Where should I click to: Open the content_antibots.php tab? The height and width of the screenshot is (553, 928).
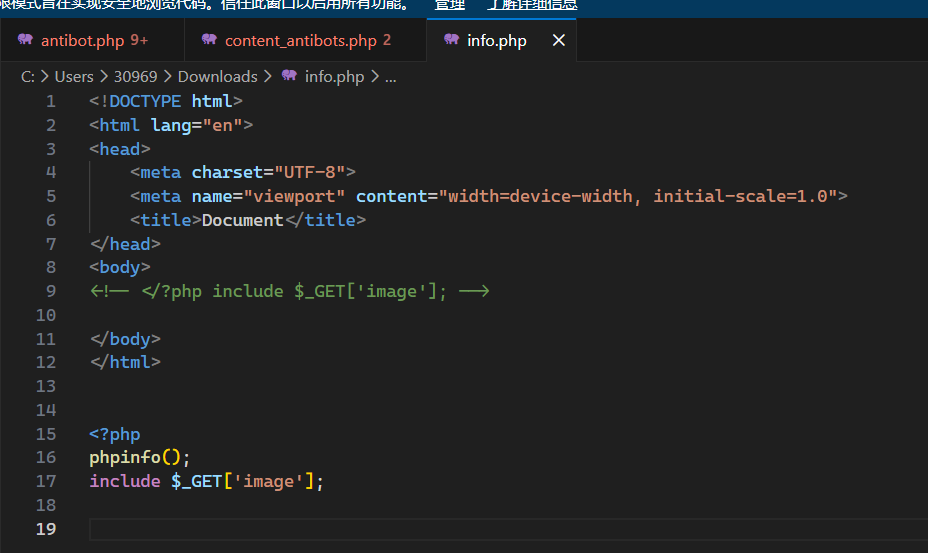[300, 41]
